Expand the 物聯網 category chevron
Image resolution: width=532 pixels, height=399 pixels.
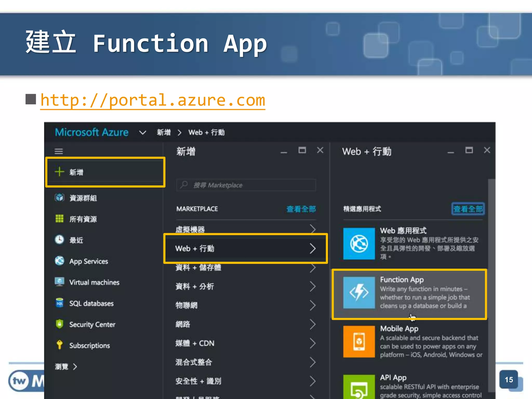coord(313,305)
